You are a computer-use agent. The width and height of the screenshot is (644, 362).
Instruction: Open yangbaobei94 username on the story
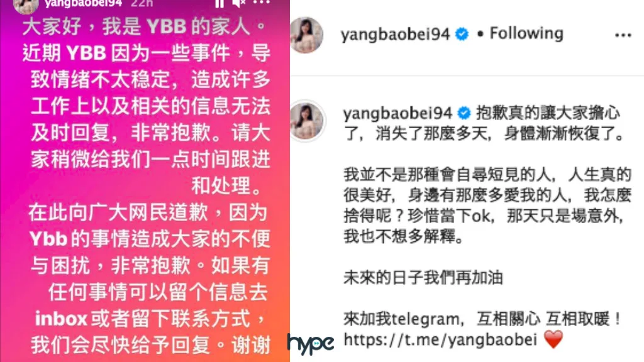point(84,3)
